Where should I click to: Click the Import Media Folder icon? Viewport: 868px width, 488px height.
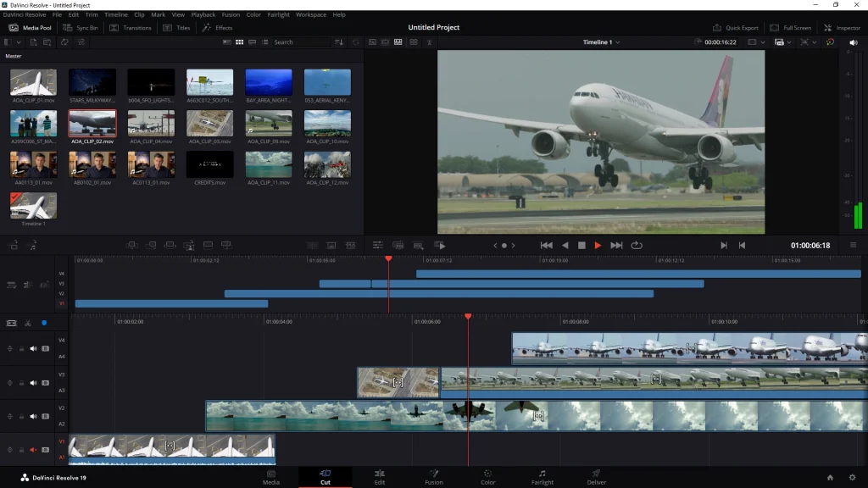[x=47, y=42]
